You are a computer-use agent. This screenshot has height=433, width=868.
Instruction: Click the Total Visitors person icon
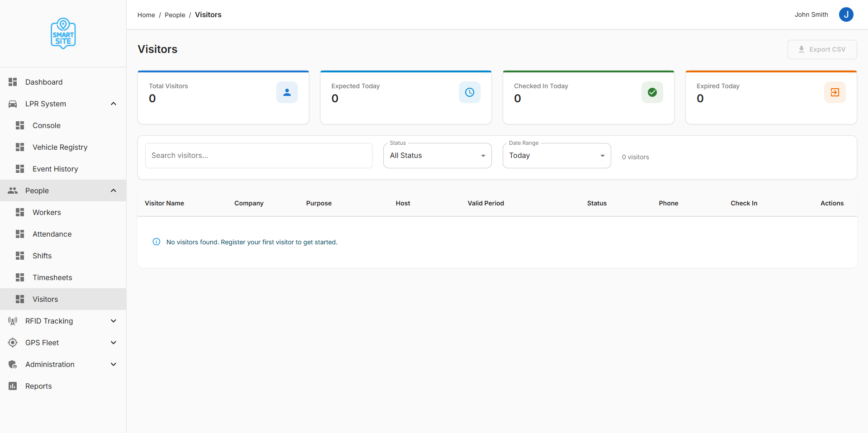tap(287, 92)
